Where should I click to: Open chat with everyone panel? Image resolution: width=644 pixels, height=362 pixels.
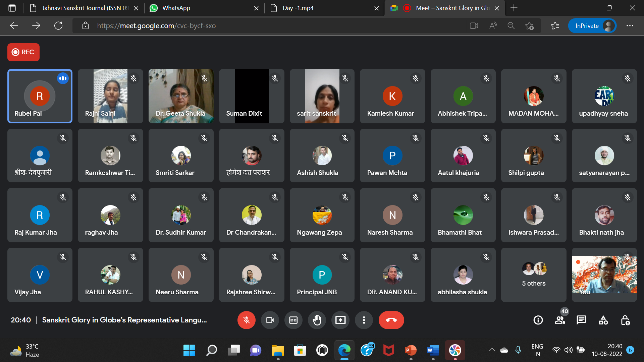click(x=581, y=320)
